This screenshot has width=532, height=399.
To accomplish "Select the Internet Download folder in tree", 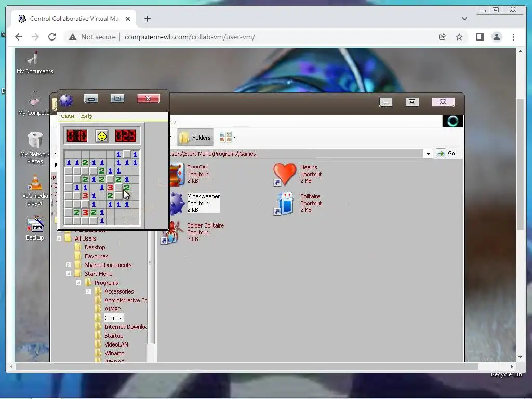I will (x=125, y=327).
